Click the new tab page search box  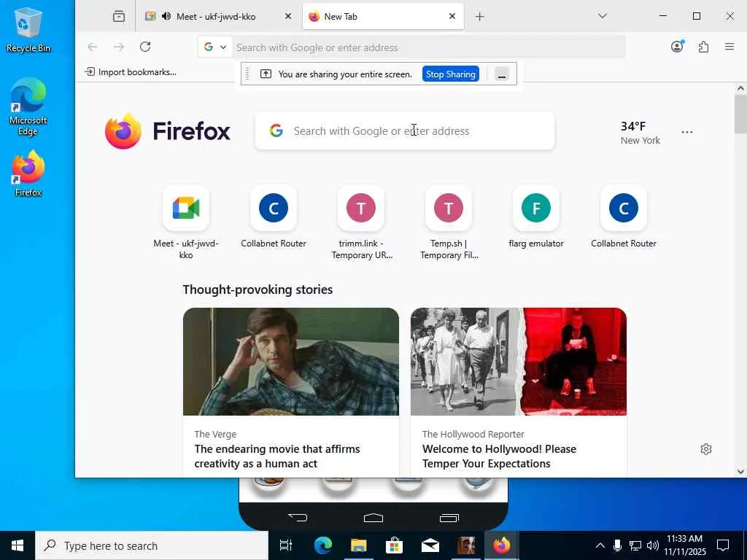coord(405,131)
